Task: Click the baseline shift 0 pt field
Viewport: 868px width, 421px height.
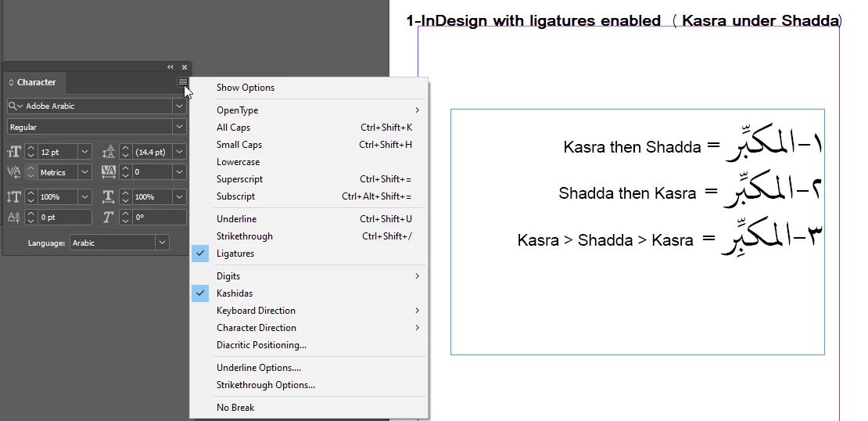Action: click(x=64, y=217)
